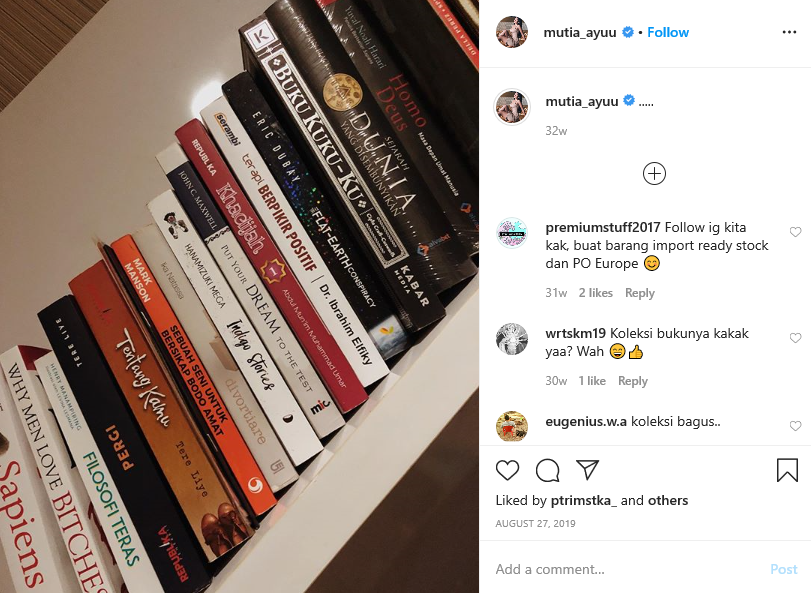The width and height of the screenshot is (811, 593).
Task: View 2 likes on premiumstuff2017 comment
Action: (x=595, y=293)
